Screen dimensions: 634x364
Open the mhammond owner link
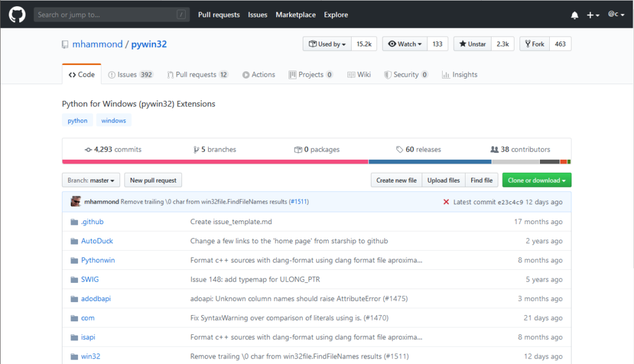point(97,44)
